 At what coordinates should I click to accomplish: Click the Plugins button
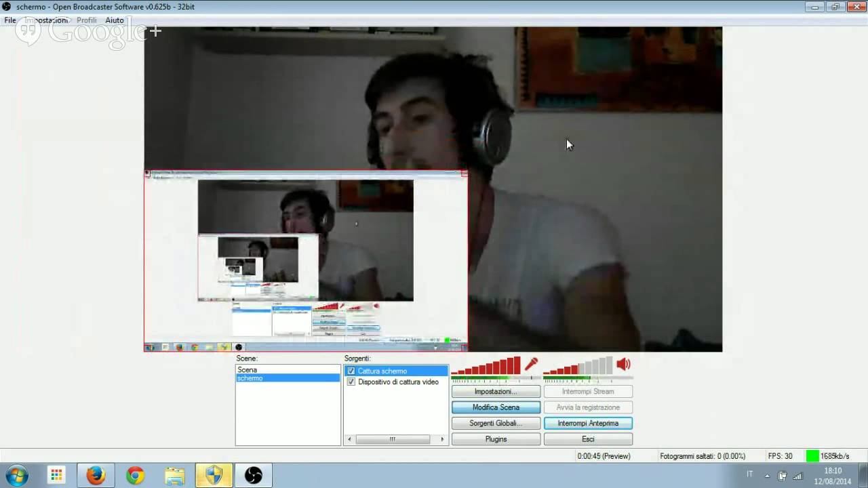click(x=496, y=439)
